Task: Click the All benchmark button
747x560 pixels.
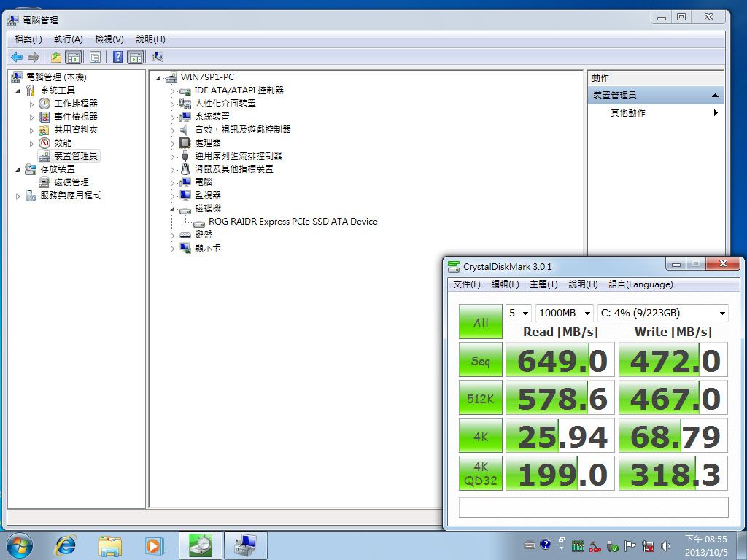Action: (480, 322)
